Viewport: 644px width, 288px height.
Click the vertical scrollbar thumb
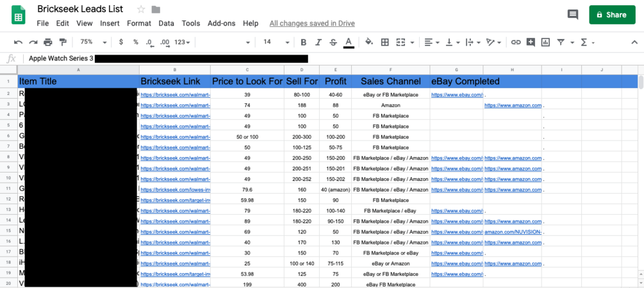tap(641, 82)
